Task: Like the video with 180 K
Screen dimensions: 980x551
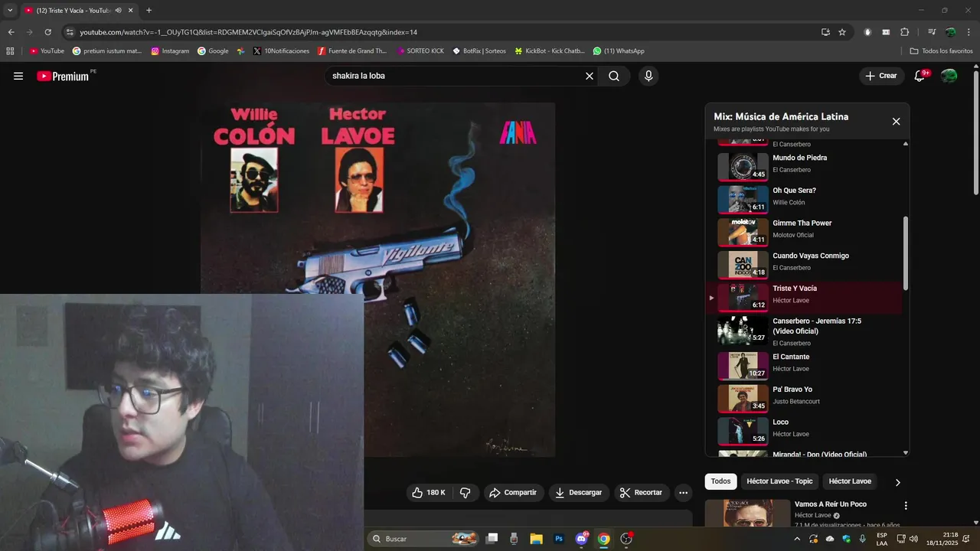Action: pyautogui.click(x=429, y=492)
